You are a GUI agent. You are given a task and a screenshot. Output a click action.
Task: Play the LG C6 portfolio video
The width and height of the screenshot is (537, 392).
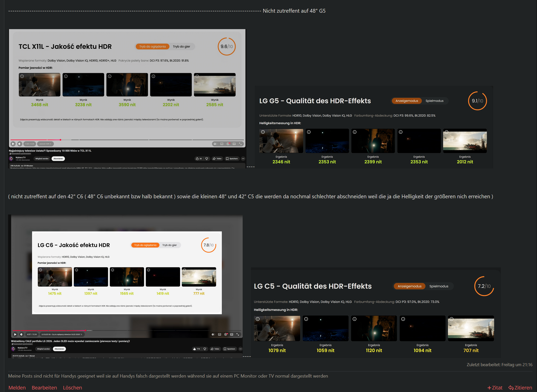point(15,334)
